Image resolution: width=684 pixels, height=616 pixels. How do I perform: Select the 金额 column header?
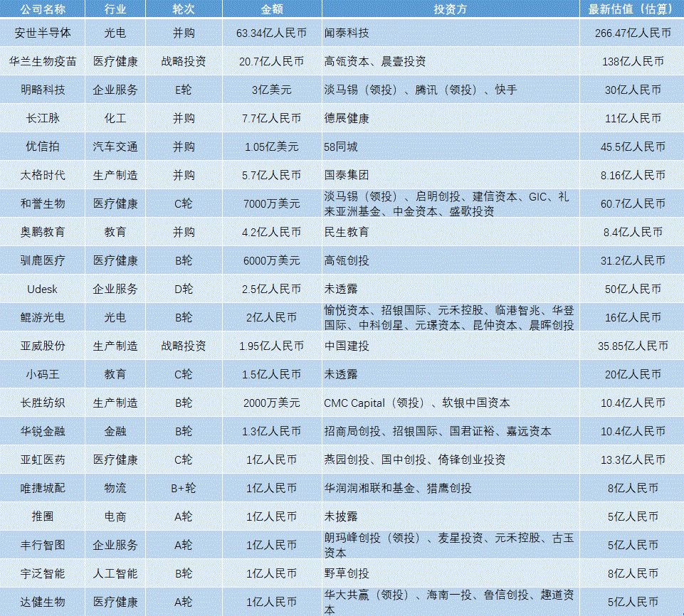click(272, 9)
